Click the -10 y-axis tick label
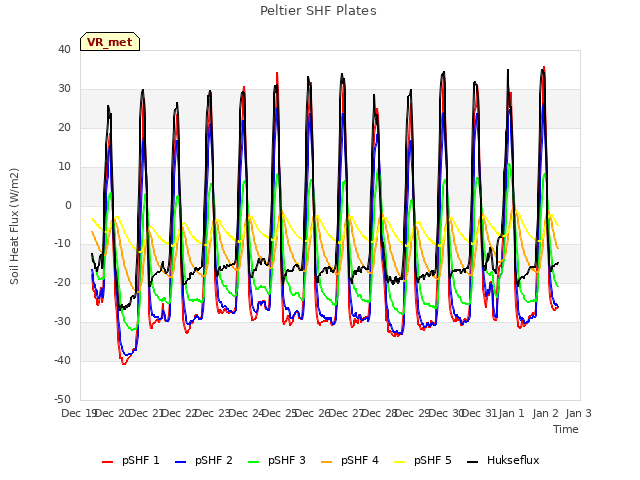640x480 pixels. (62, 244)
